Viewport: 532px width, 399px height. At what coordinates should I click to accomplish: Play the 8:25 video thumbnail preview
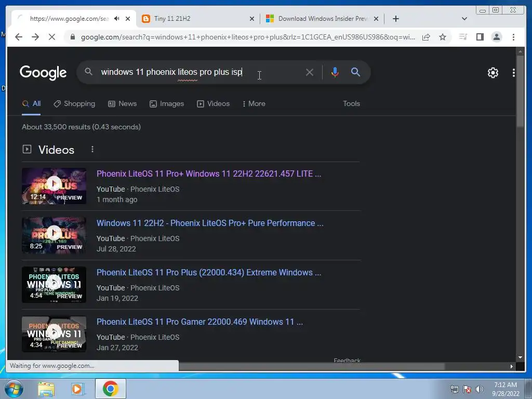coord(54,235)
